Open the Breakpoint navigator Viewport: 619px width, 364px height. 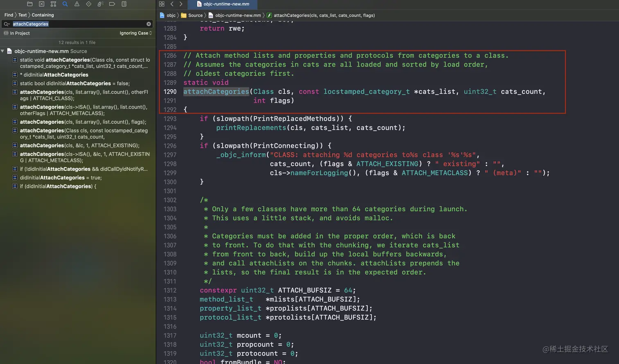[112, 4]
